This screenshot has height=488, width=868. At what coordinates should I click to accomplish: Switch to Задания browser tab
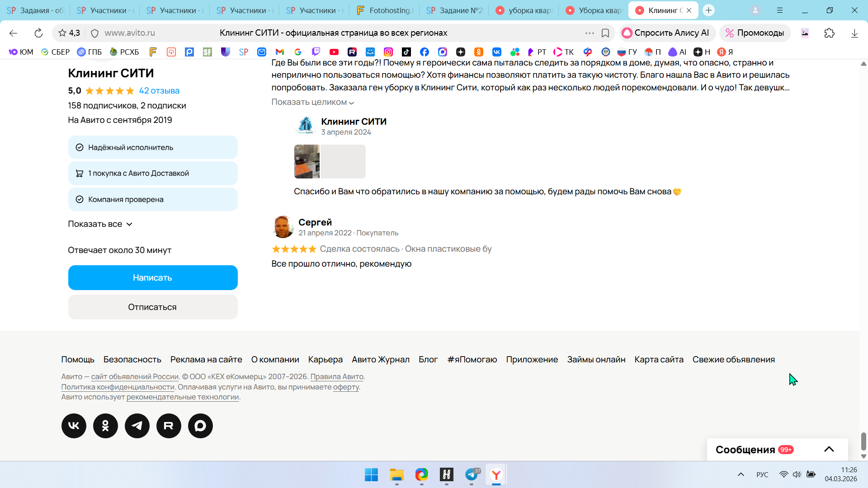[35, 10]
